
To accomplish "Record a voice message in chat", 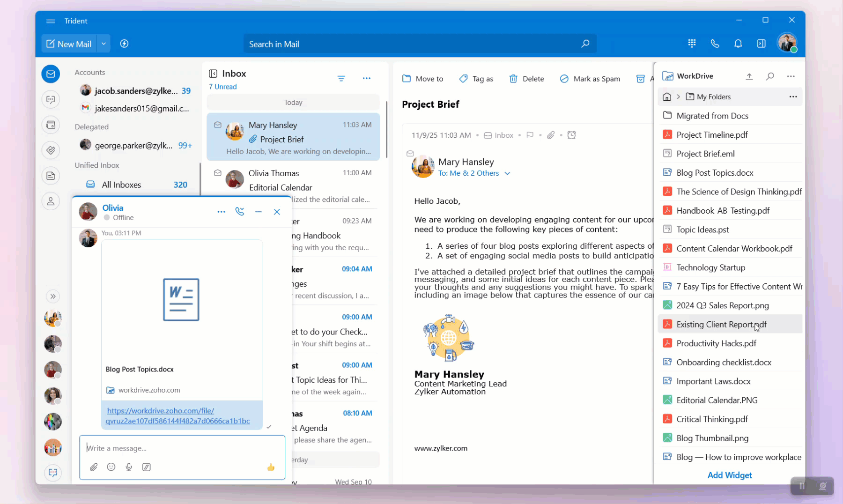I will (x=129, y=467).
